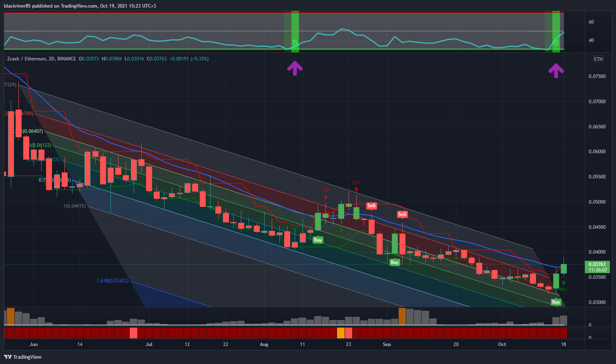
Task: Click the B marker in the August green oscillator zone
Action: coord(295,42)
